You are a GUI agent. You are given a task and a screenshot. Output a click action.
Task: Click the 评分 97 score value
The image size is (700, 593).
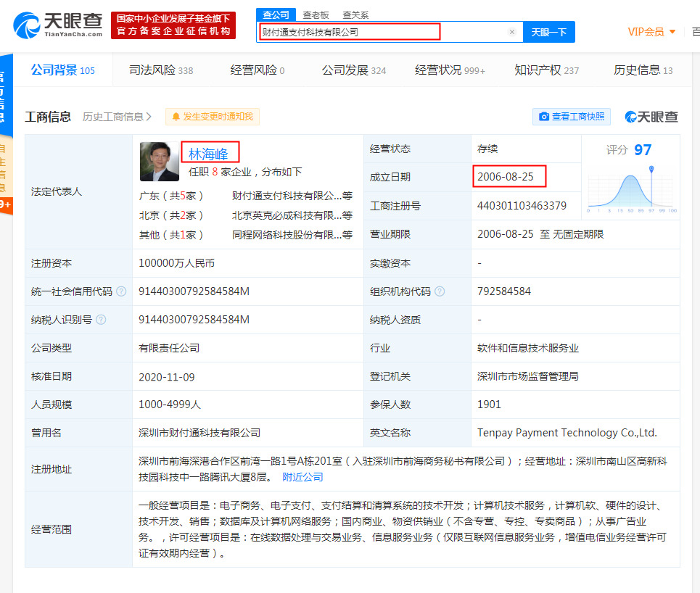tap(643, 149)
